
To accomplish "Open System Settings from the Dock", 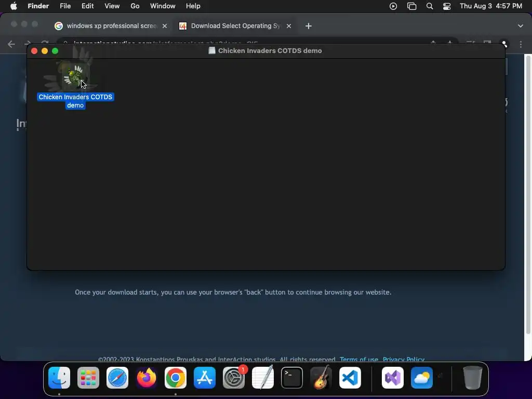I will coord(234,378).
